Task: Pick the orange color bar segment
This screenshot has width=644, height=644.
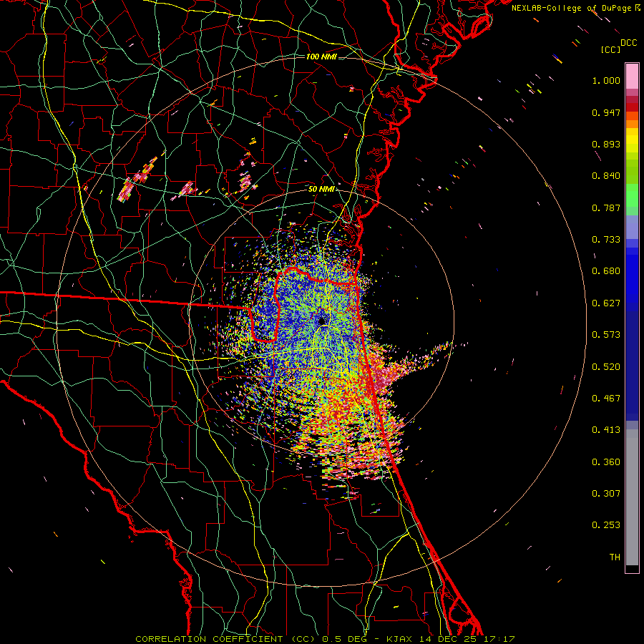Action: click(632, 124)
